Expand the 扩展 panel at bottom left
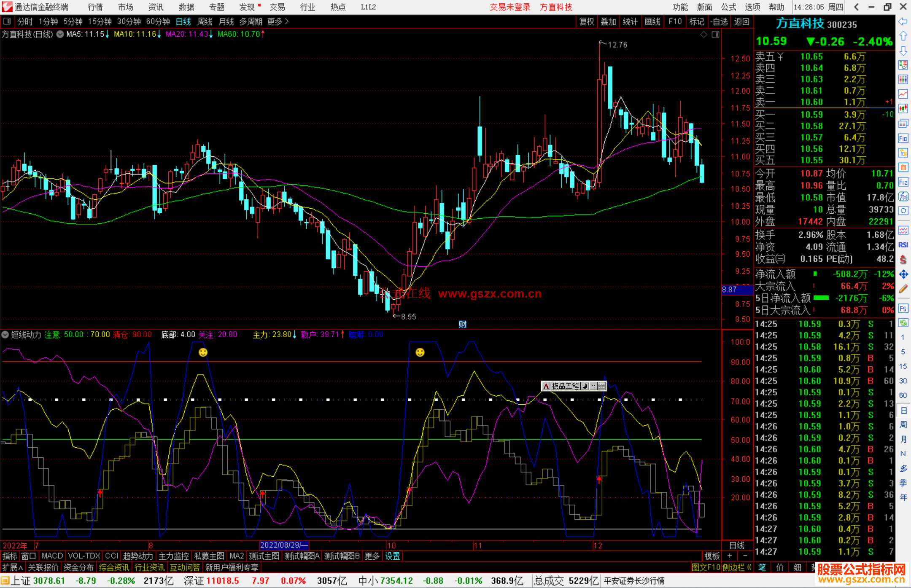 13,567
